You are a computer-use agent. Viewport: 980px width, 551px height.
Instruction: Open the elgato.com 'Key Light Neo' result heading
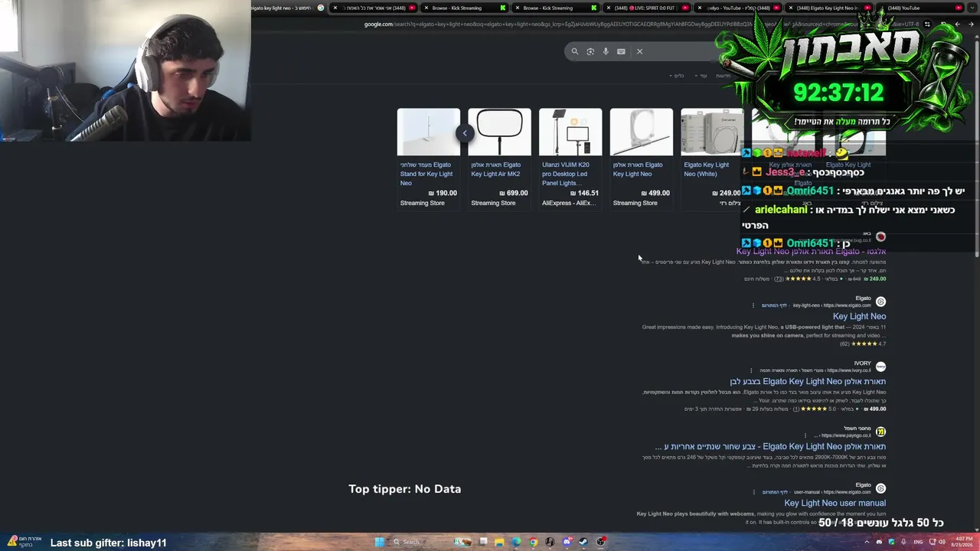point(859,316)
